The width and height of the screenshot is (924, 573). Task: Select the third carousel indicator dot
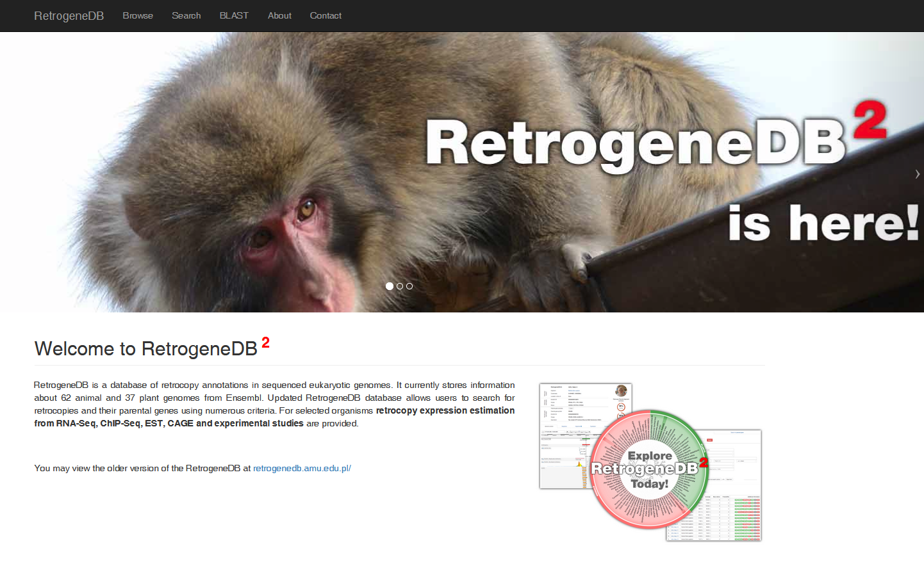point(409,286)
